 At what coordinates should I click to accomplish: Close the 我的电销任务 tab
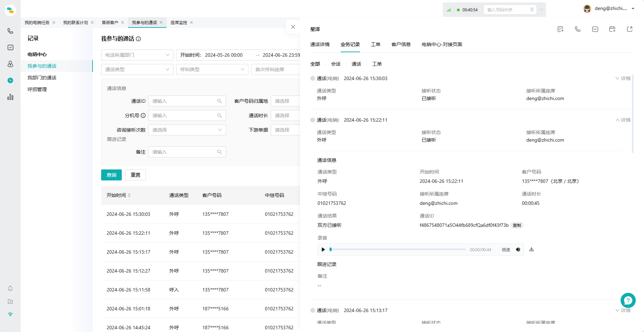54,22
